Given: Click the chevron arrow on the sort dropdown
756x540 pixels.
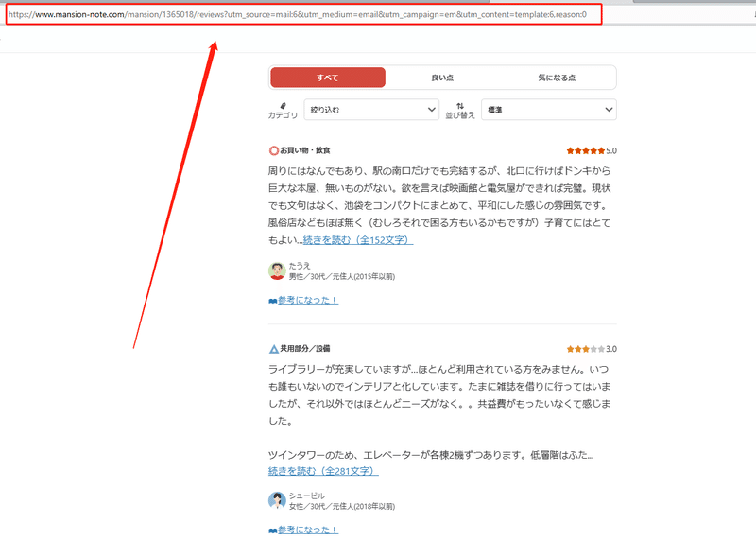Looking at the screenshot, I should (x=609, y=110).
